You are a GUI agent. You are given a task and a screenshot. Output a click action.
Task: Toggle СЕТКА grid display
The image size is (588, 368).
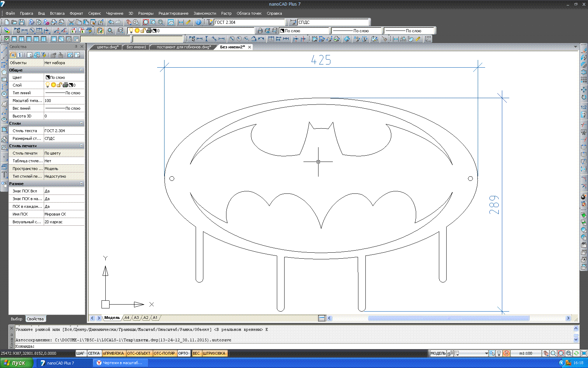click(94, 353)
